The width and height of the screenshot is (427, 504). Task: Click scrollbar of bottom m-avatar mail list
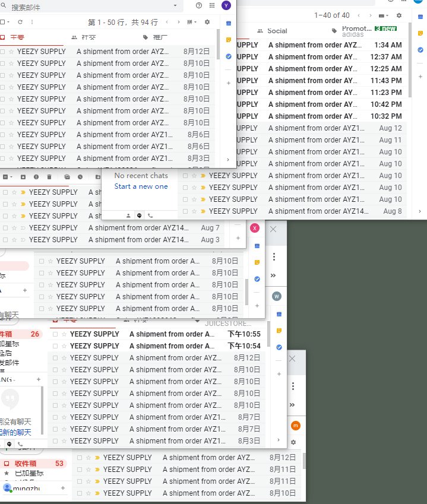click(304, 461)
